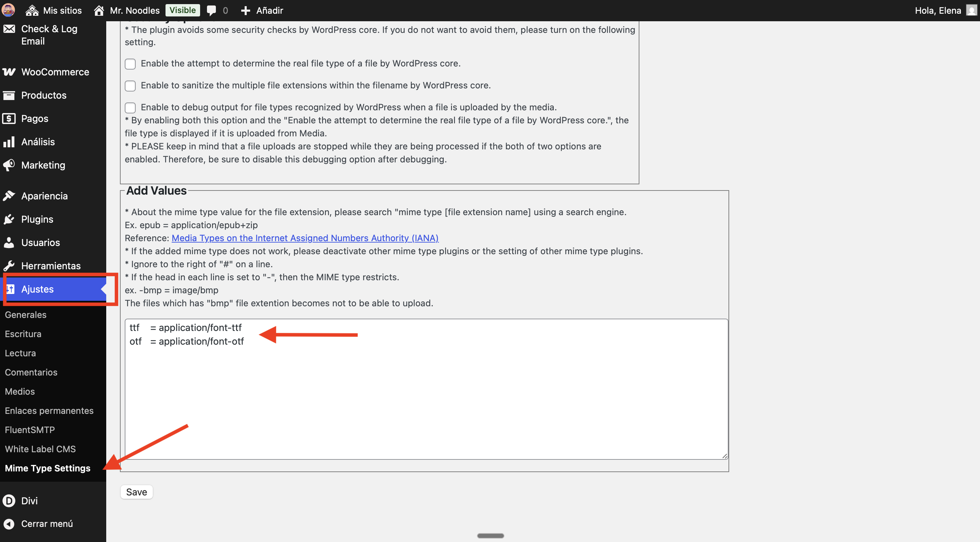Click the Usuarios person icon
The width and height of the screenshot is (980, 542).
[9, 242]
